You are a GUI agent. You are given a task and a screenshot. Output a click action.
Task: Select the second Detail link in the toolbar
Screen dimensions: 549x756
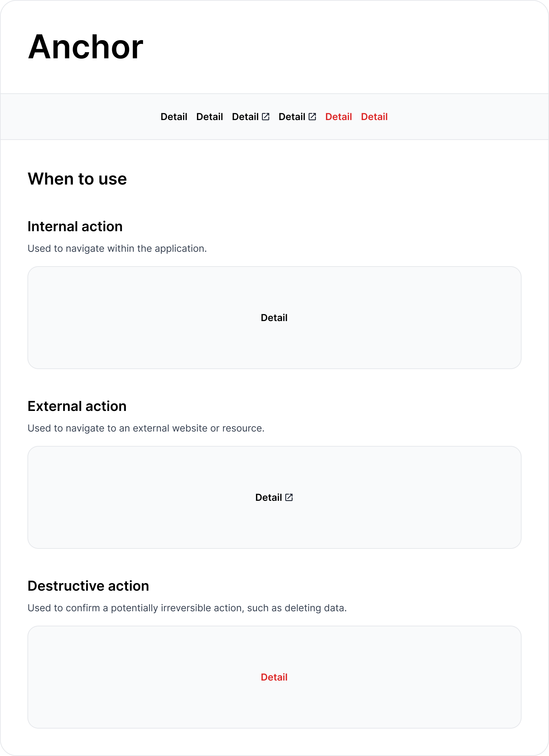tap(210, 117)
